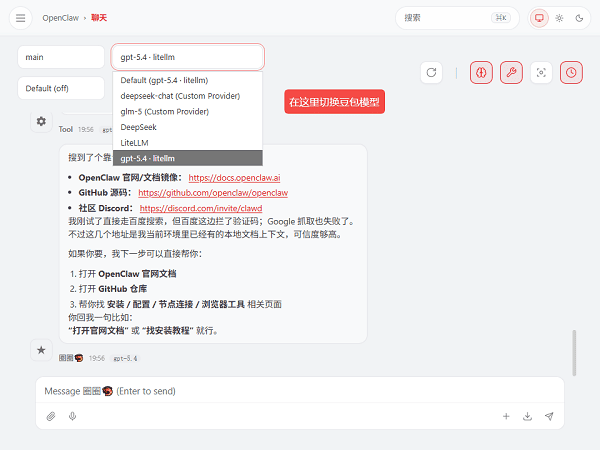
Task: Attach a file with paperclip icon
Action: [51, 416]
